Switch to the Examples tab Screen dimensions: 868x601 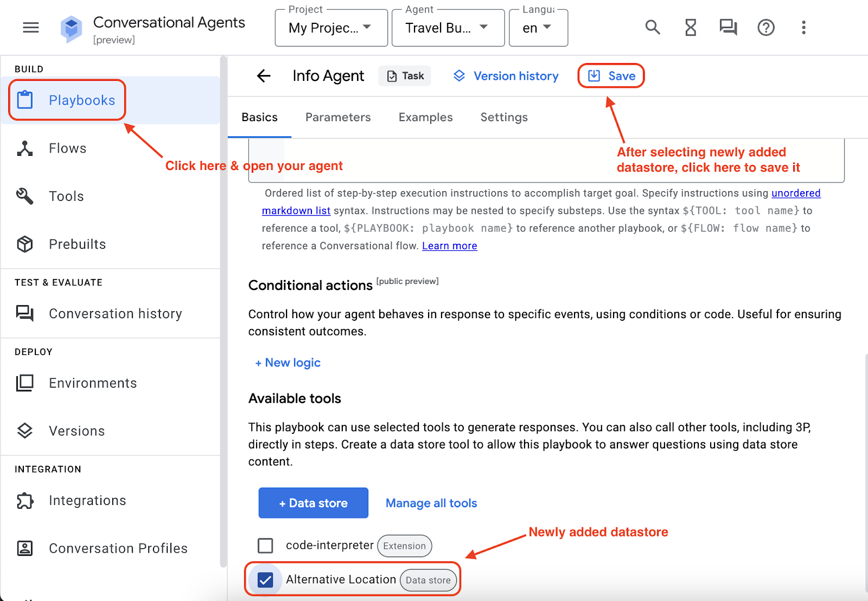pos(425,117)
